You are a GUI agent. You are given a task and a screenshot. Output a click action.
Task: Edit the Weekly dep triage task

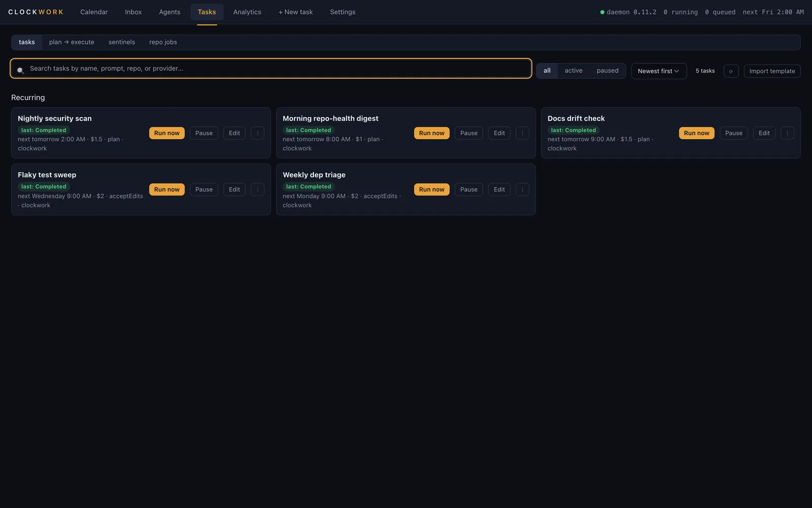[x=499, y=189]
